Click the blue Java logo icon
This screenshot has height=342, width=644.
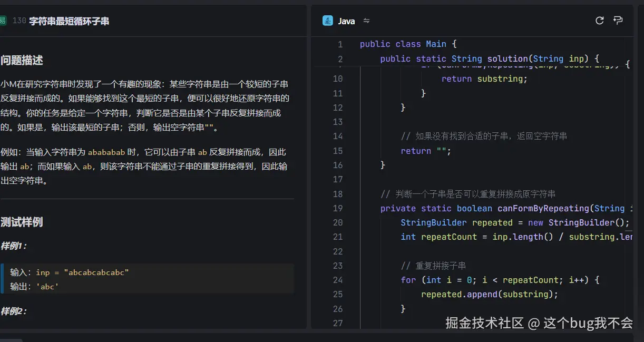327,21
